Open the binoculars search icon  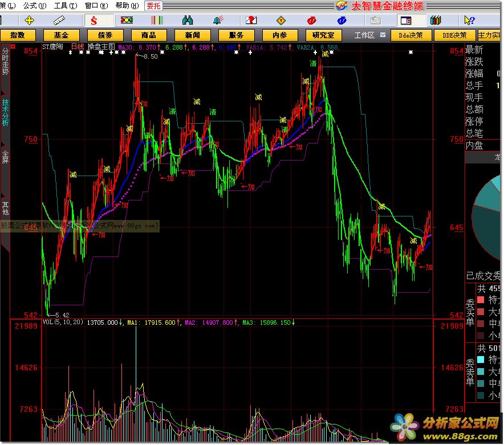click(188, 21)
